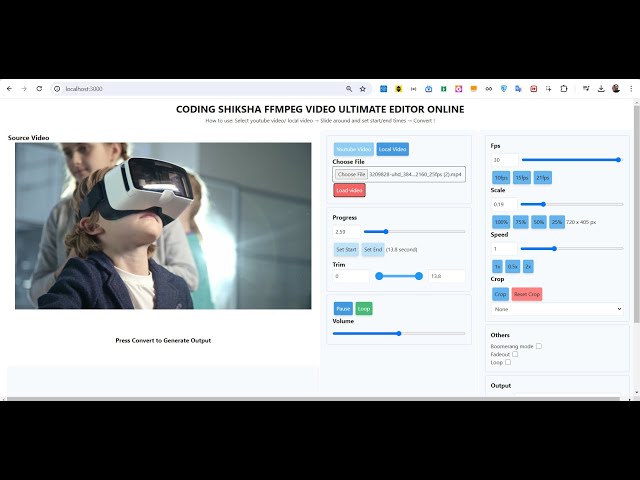
Task: Open the Chrome three-dot menu
Action: point(631,89)
